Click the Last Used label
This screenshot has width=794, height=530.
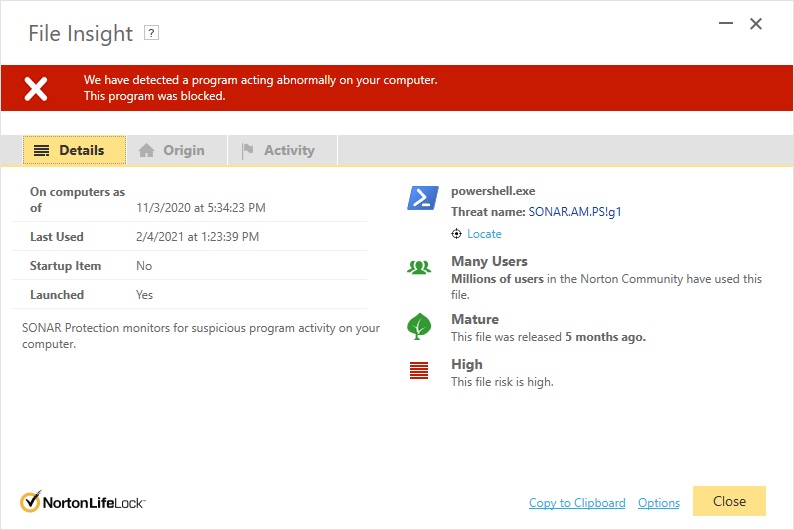[x=57, y=236]
